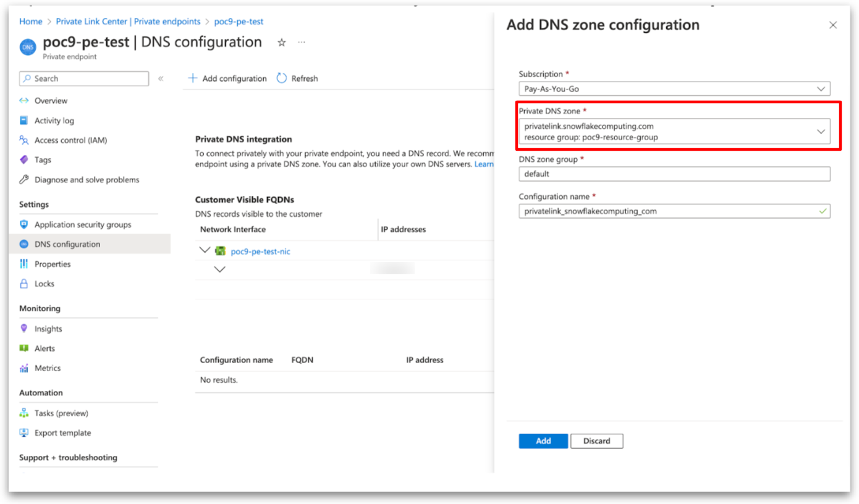Image resolution: width=859 pixels, height=504 pixels.
Task: Expand the nested row under poc9-pe-test-nic
Action: coord(219,269)
